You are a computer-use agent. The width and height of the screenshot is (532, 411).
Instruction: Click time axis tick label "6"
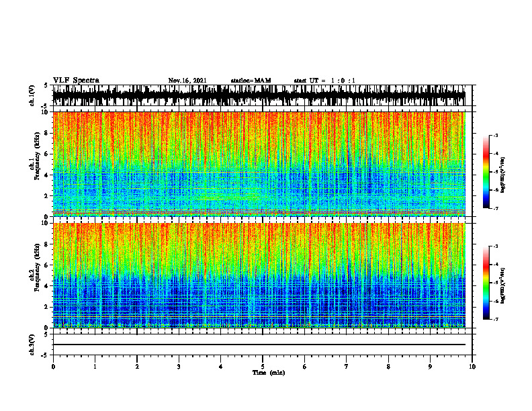click(305, 367)
